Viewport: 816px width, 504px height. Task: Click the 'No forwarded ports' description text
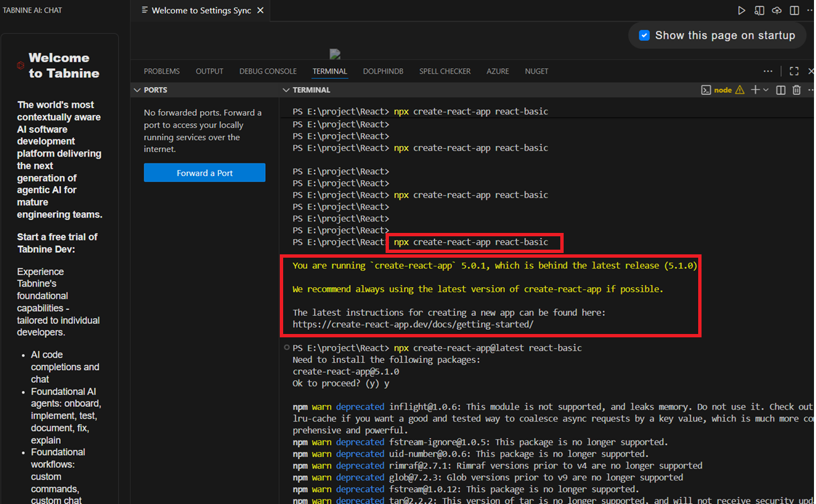point(203,131)
